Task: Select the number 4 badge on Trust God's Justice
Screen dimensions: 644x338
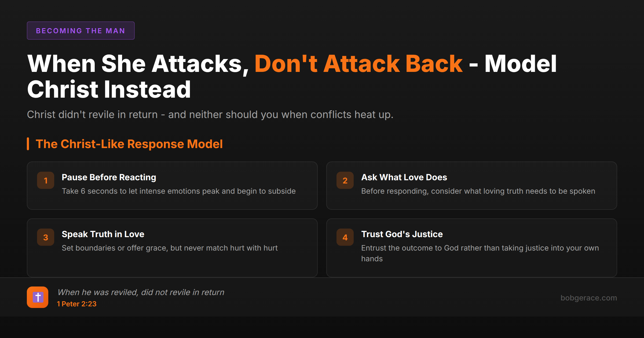Action: [x=345, y=237]
